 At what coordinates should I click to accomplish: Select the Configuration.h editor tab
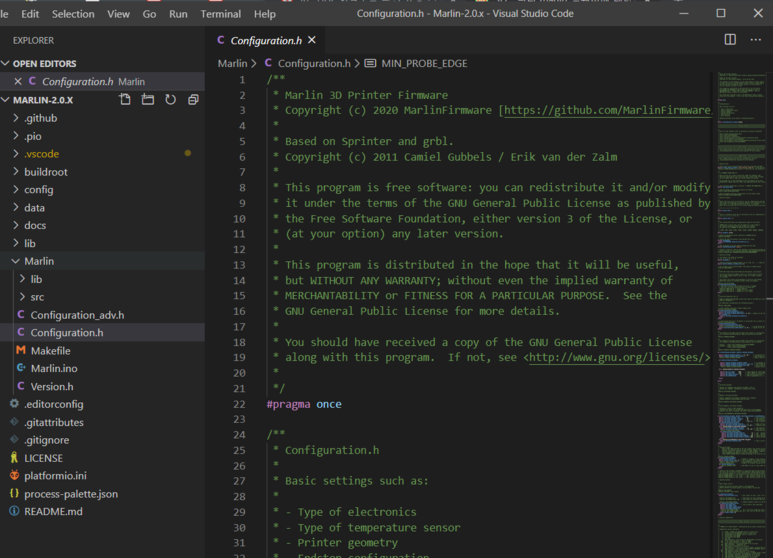click(x=266, y=40)
